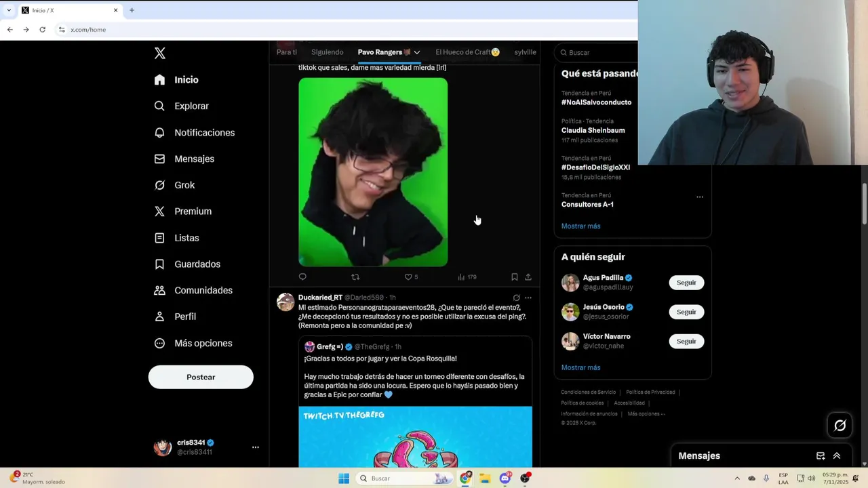
Task: Open Mensajes in sidebar
Action: [184, 159]
